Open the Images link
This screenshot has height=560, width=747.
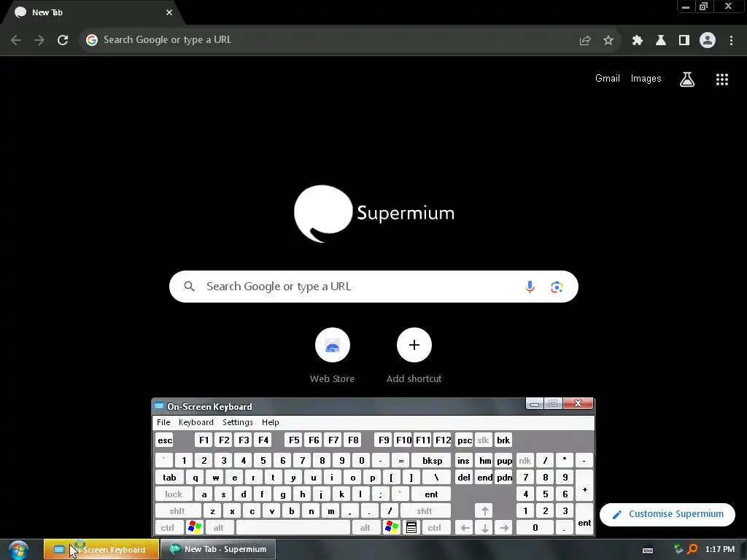[646, 79]
